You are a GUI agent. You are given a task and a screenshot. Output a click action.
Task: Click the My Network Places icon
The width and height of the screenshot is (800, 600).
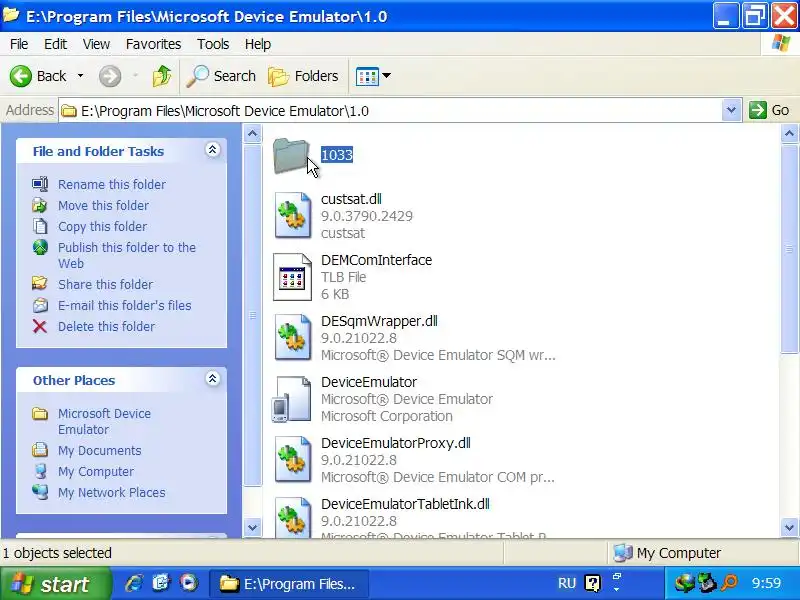40,492
